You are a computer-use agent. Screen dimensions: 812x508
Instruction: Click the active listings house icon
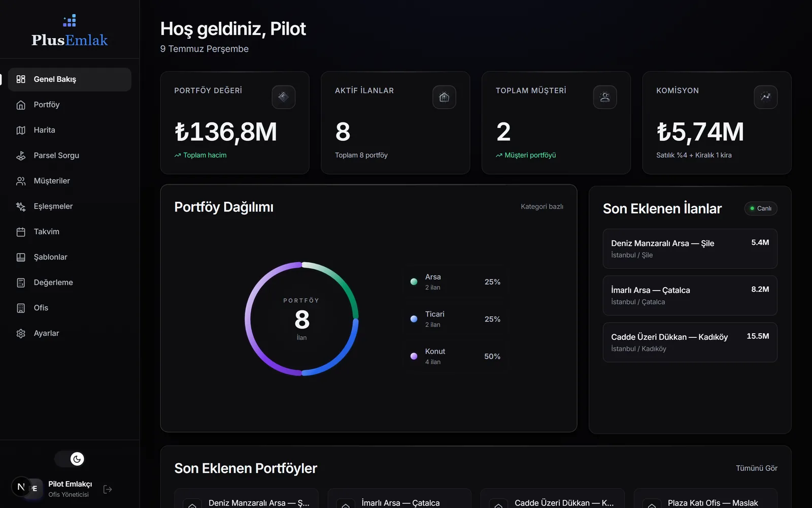click(x=444, y=97)
